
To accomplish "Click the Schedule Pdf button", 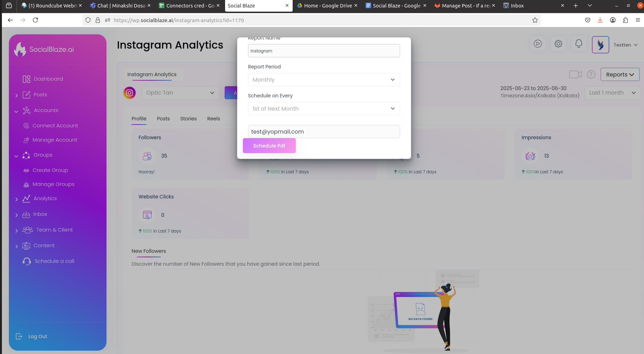I will point(269,146).
